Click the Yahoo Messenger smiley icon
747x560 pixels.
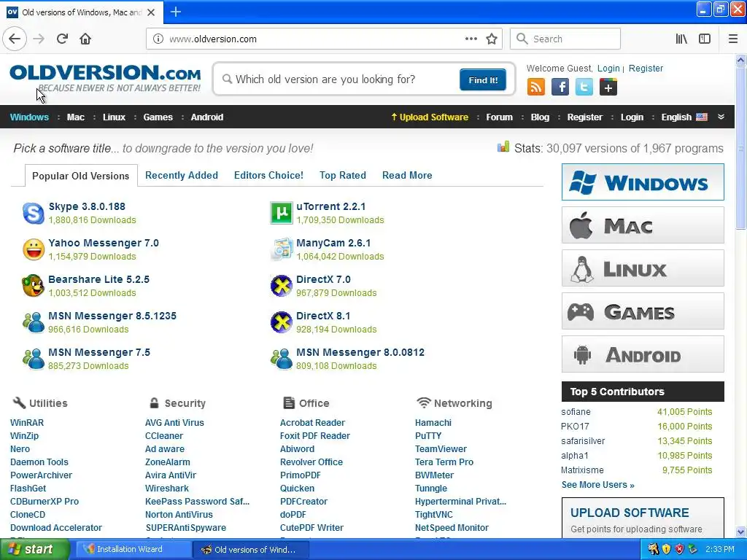click(34, 249)
